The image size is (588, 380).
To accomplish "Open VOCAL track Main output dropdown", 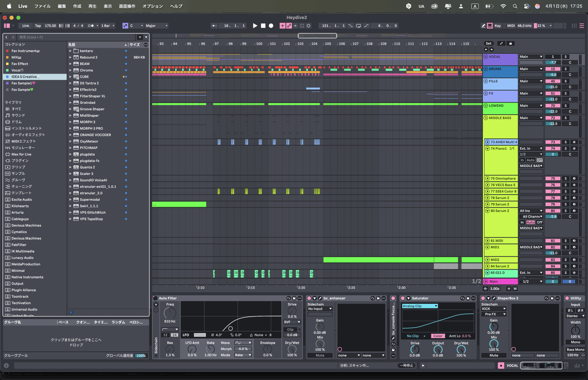I will coord(531,57).
